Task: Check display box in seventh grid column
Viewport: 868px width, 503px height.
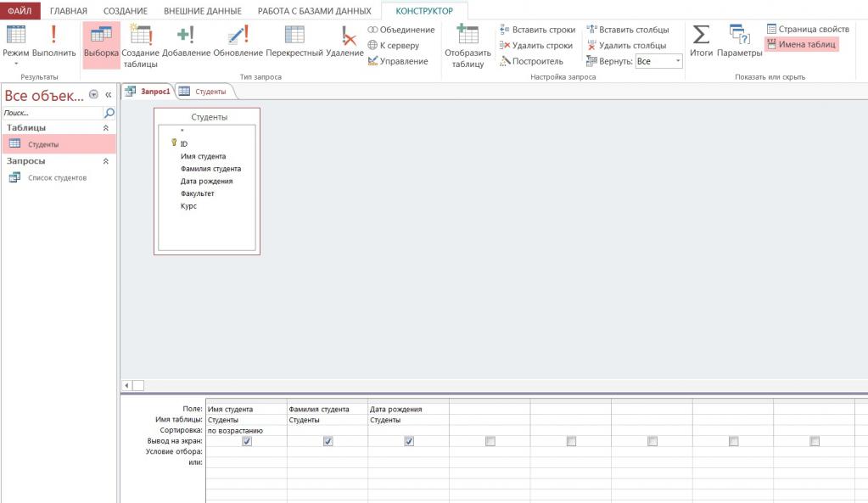Action: coord(733,441)
